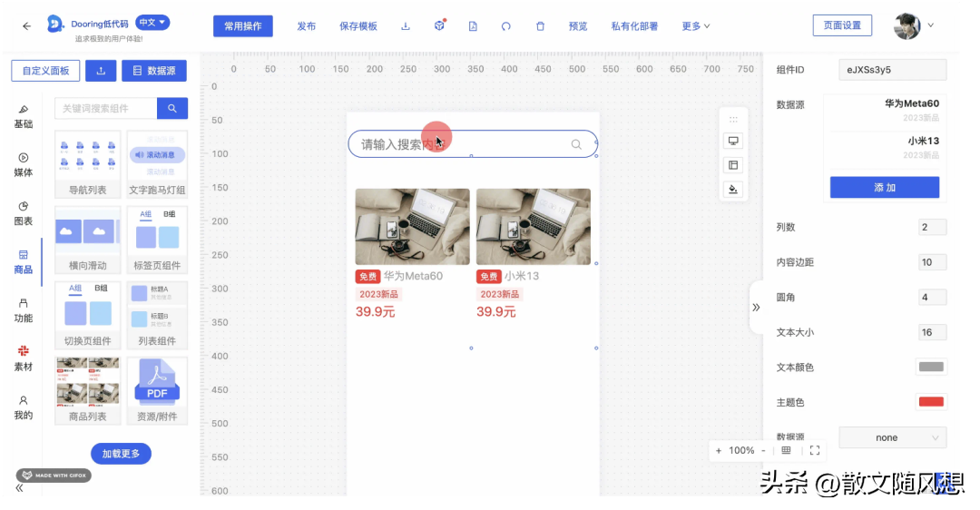The height and width of the screenshot is (510, 980).
Task: Expand the 更多 menu
Action: point(696,26)
